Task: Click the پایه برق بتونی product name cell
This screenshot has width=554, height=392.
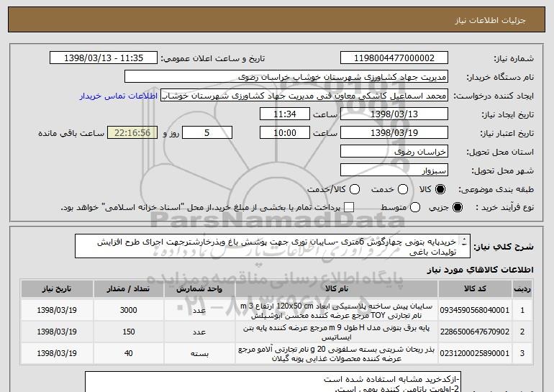Action: click(337, 332)
